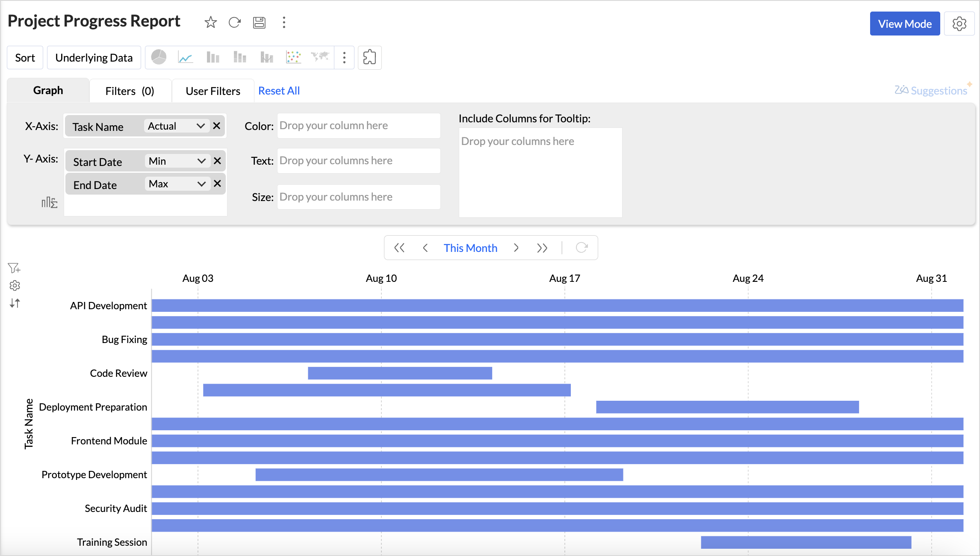Toggle sort order arrows icon beside chart
This screenshot has width=980, height=556.
click(15, 303)
